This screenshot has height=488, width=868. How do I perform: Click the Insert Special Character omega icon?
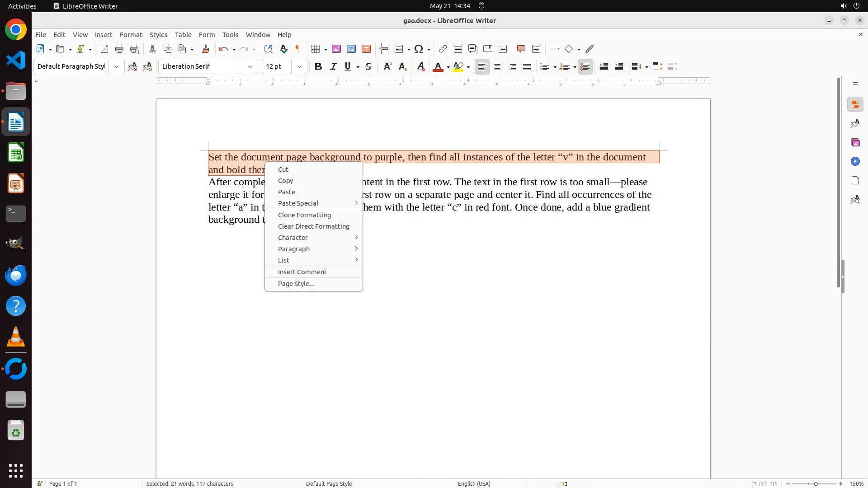point(419,49)
